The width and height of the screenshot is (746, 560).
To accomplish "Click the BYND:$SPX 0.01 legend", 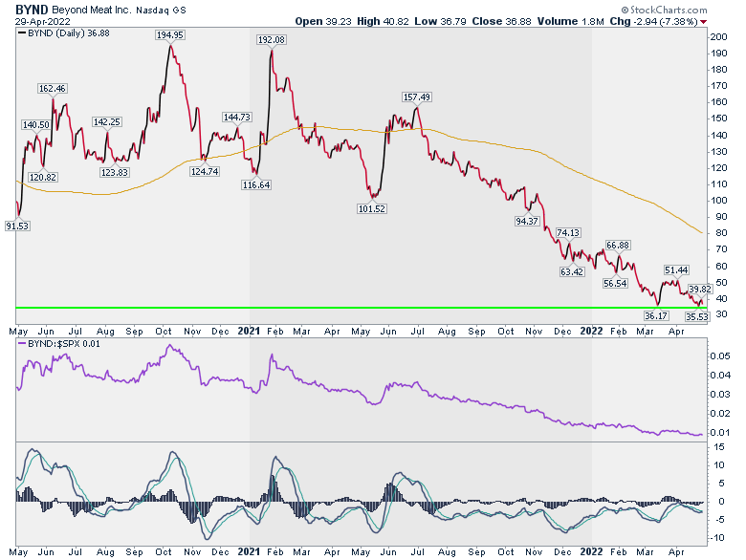I will (59, 344).
